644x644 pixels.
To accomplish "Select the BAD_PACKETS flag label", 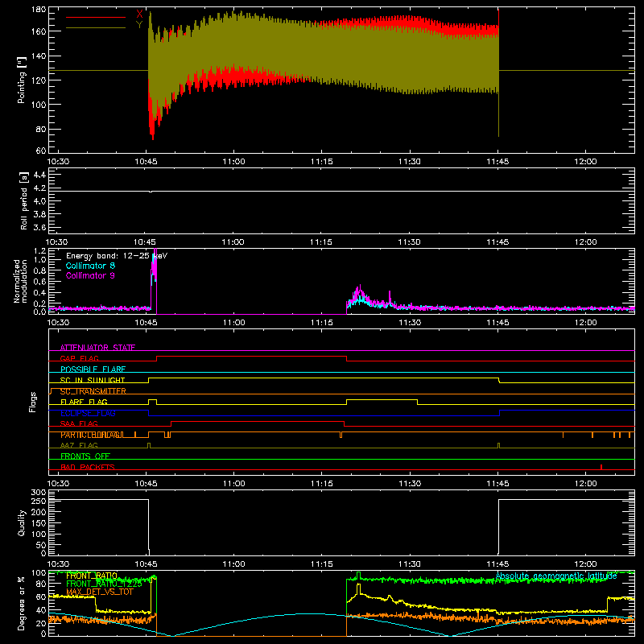I will 88,467.
